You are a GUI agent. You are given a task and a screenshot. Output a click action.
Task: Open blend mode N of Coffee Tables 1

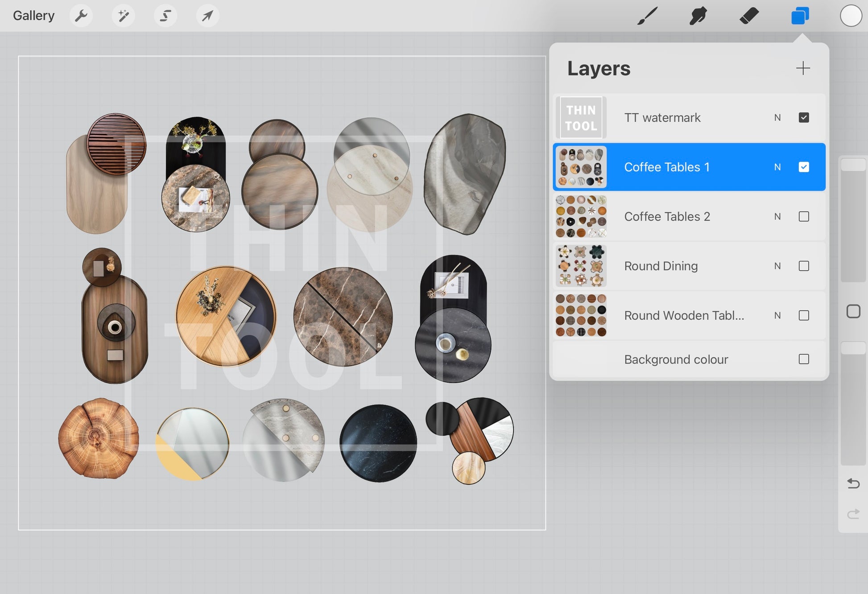coord(777,167)
